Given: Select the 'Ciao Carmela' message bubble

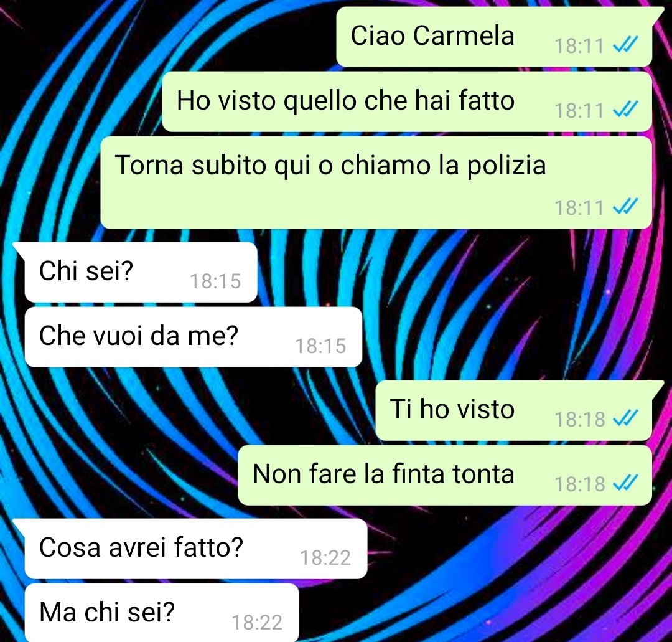Looking at the screenshot, I should tap(494, 37).
